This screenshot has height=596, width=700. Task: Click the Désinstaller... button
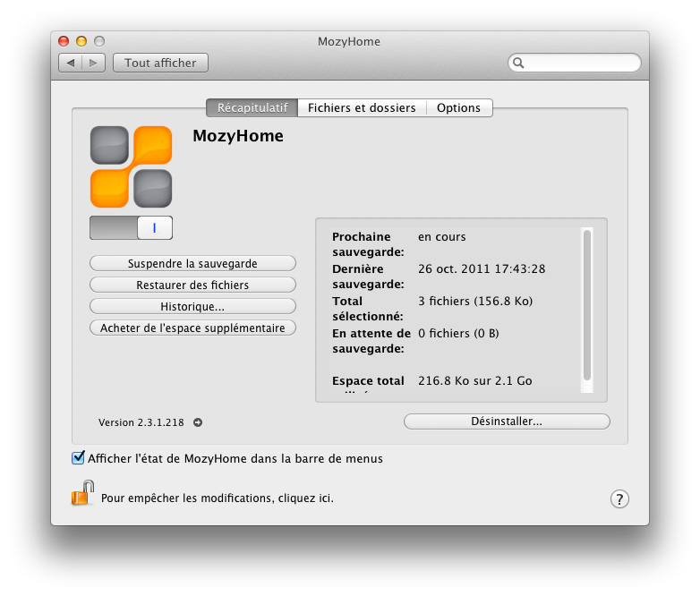pos(507,421)
